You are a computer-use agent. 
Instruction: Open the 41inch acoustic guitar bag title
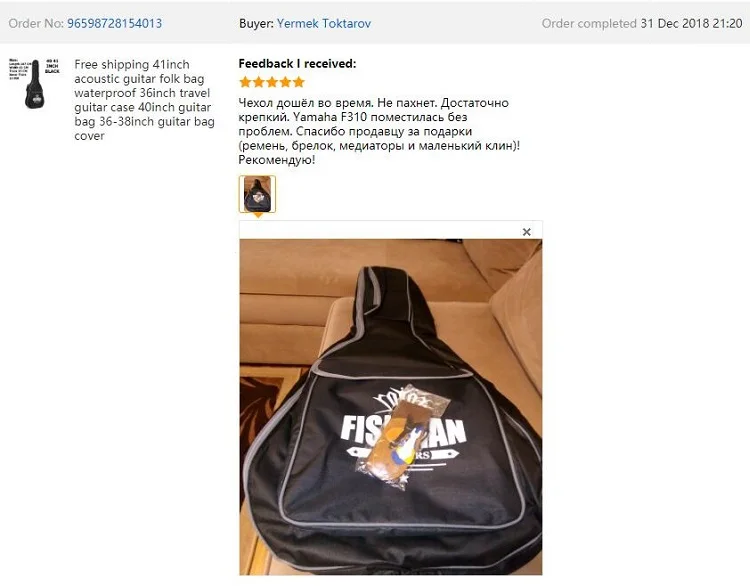pos(144,100)
